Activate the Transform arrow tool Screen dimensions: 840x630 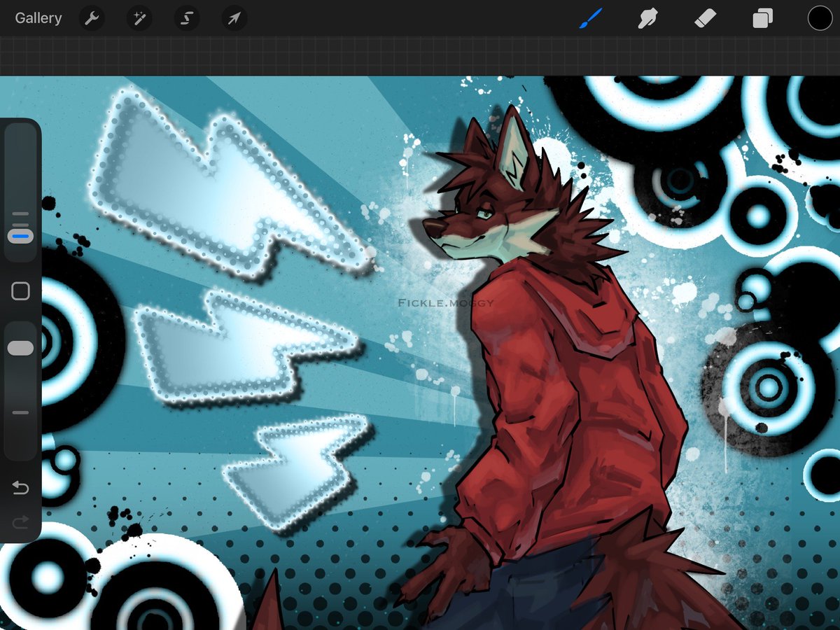[x=234, y=18]
